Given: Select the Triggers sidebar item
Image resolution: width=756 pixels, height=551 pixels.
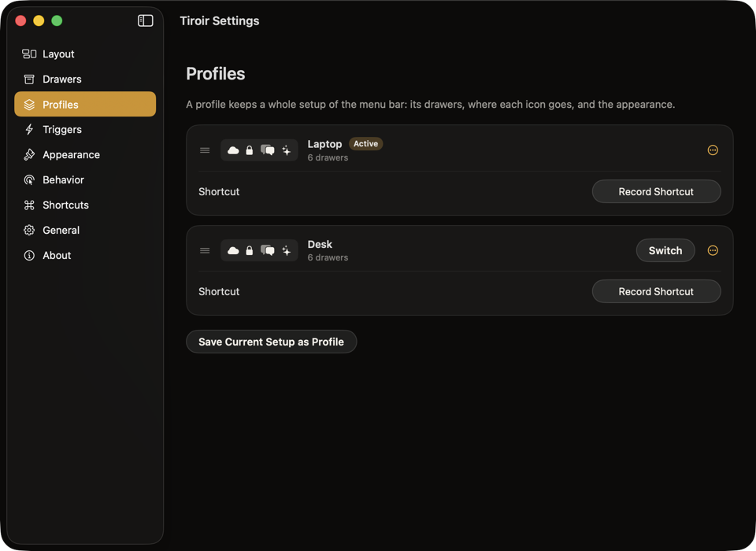Looking at the screenshot, I should (85, 129).
